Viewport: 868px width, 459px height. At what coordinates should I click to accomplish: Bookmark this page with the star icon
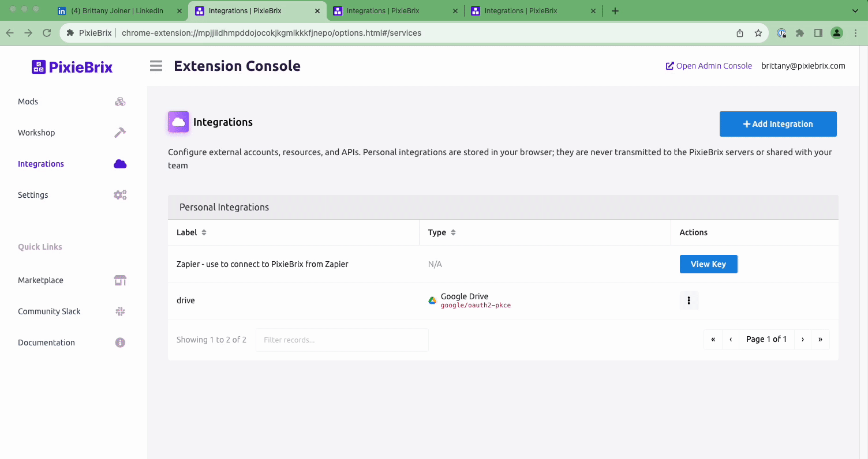pos(758,33)
